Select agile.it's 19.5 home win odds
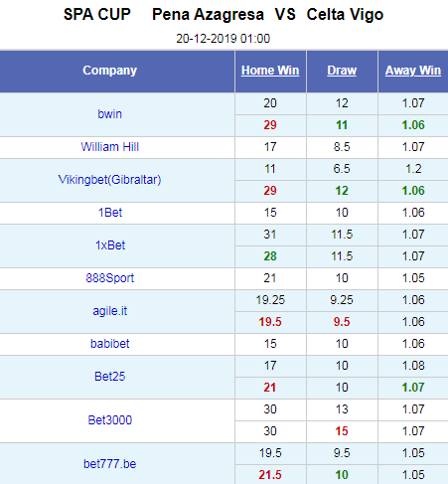 pos(270,322)
